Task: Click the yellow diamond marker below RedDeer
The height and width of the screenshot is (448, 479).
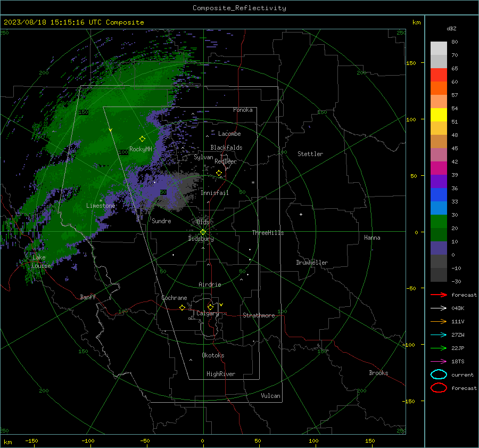Action: tap(219, 173)
